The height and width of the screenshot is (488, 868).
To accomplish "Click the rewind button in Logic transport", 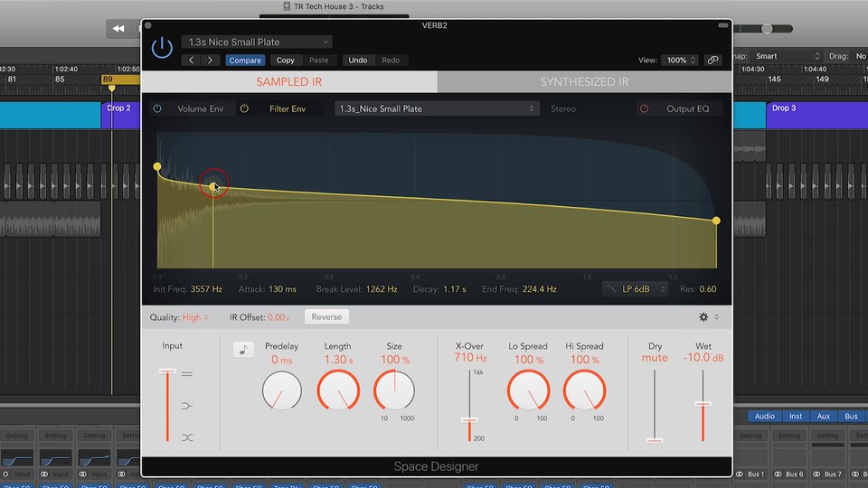I will pyautogui.click(x=118, y=29).
